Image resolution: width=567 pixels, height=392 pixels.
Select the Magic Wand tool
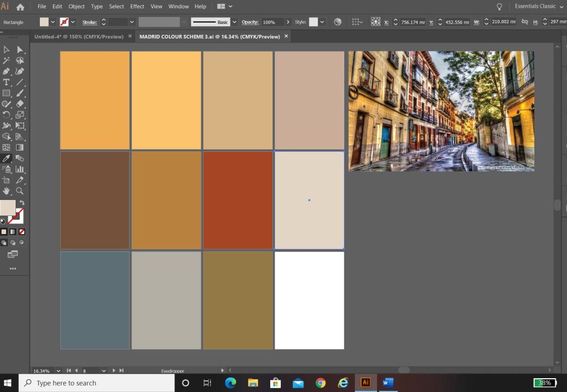7,60
